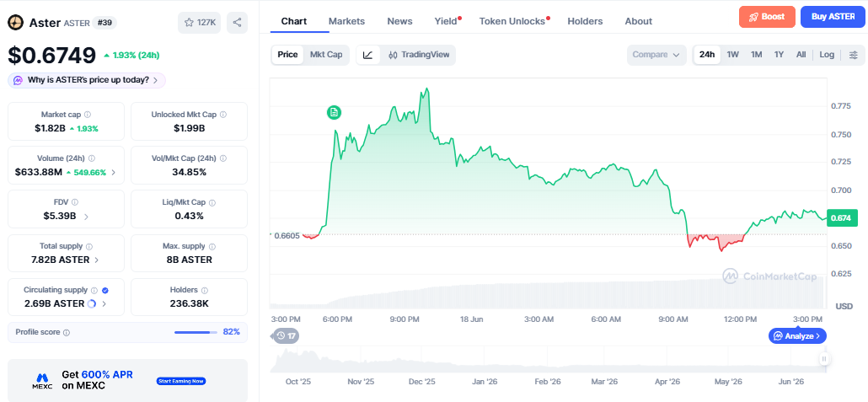This screenshot has width=868, height=402.
Task: Open the Token Unlocks tab
Action: click(514, 21)
